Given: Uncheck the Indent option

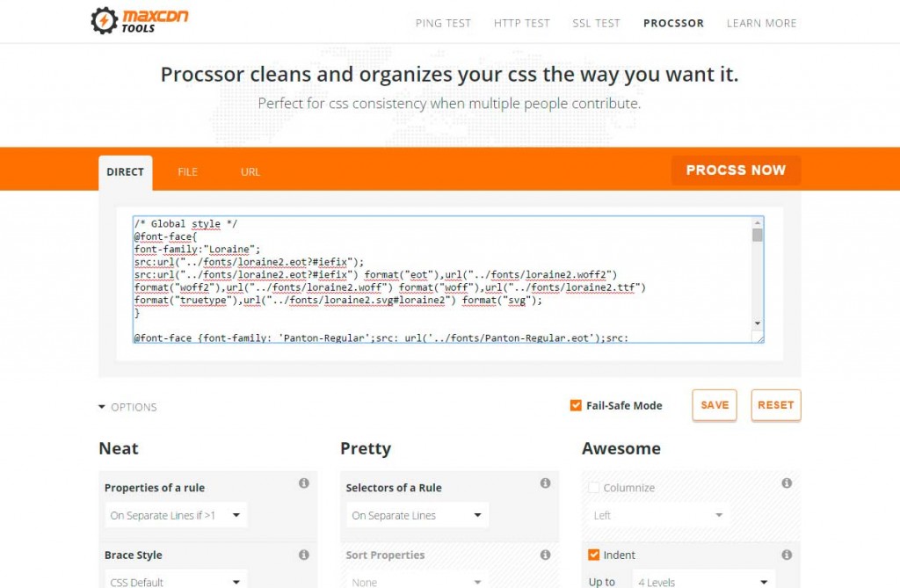Looking at the screenshot, I should (x=594, y=555).
